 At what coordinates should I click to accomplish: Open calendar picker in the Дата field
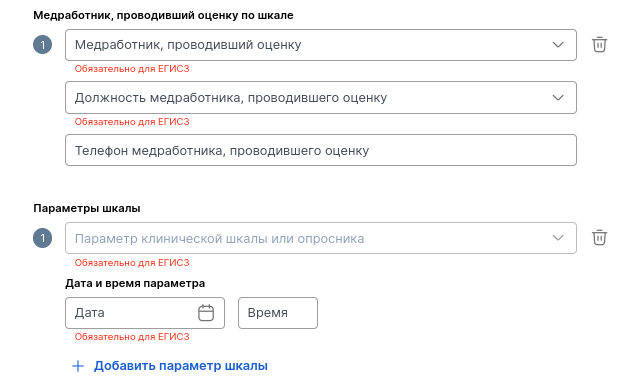206,313
